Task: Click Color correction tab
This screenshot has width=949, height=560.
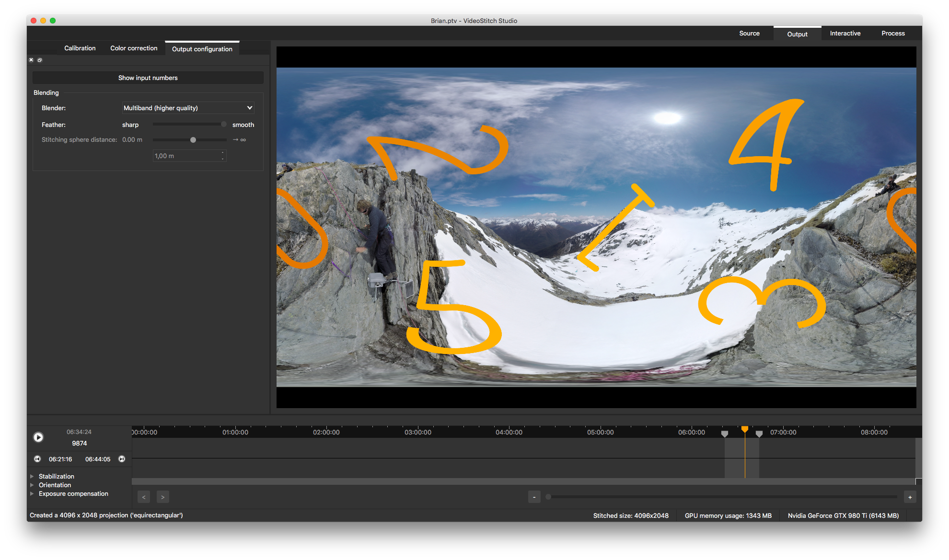Action: point(133,49)
